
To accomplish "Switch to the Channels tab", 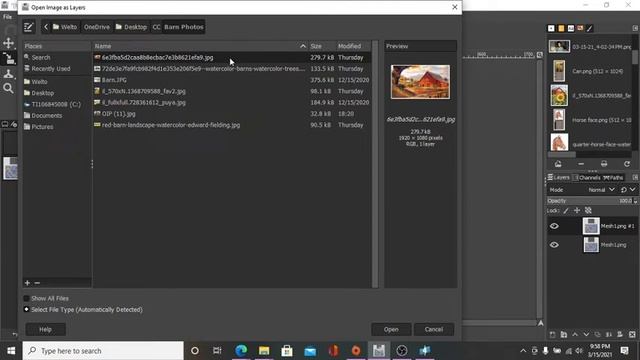I will point(587,178).
